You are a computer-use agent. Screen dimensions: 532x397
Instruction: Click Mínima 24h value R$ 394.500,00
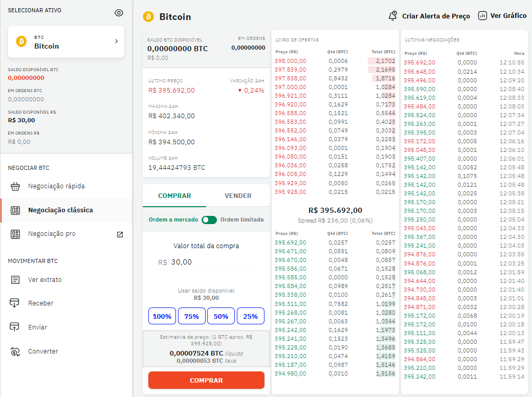coord(171,142)
